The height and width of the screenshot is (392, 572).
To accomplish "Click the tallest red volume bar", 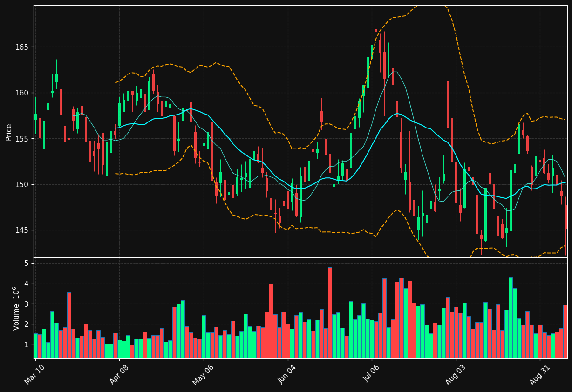I will (x=330, y=313).
